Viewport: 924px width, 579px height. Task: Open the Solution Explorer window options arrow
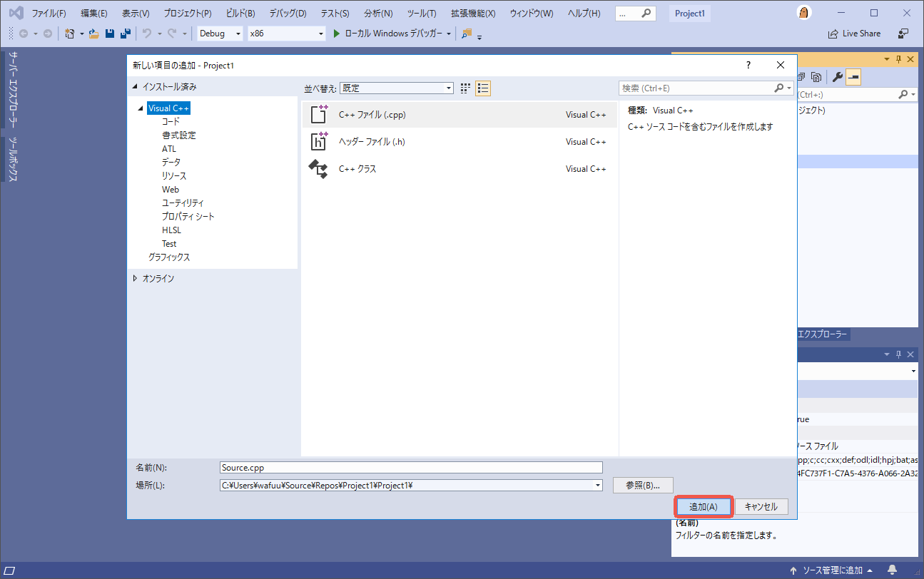click(887, 59)
